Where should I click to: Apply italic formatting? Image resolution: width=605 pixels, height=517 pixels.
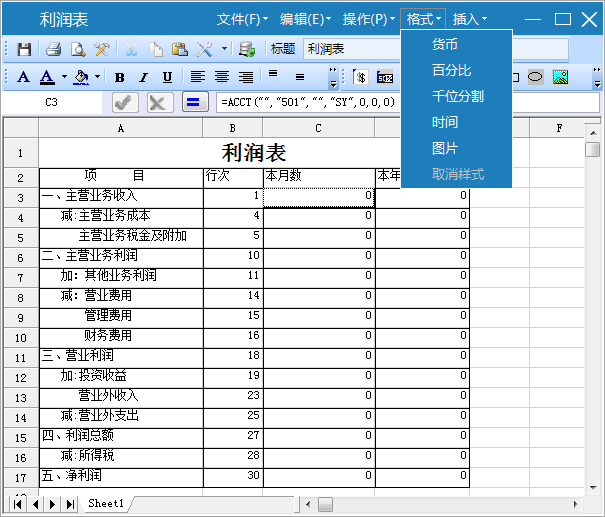[144, 77]
